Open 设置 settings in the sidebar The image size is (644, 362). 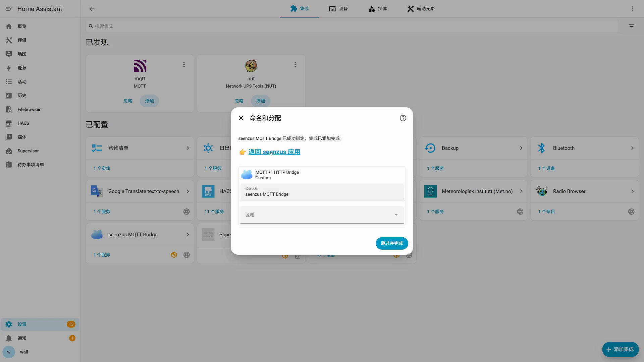click(40, 324)
